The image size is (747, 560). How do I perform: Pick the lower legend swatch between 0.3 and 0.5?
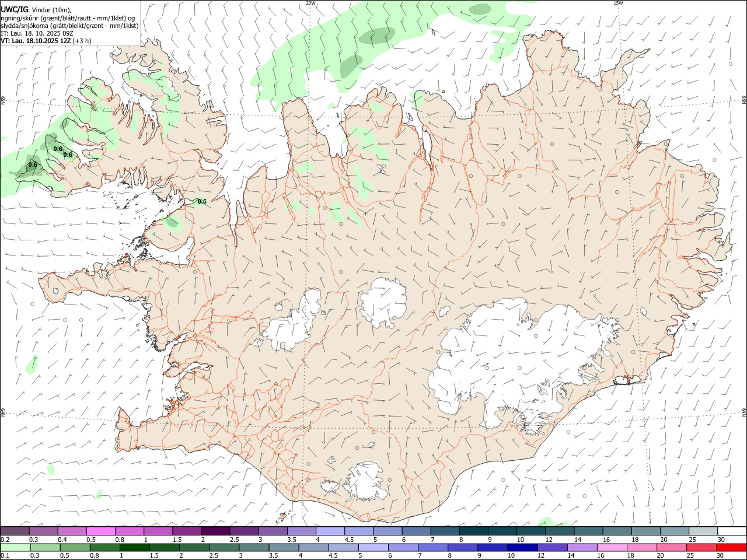coord(46,547)
